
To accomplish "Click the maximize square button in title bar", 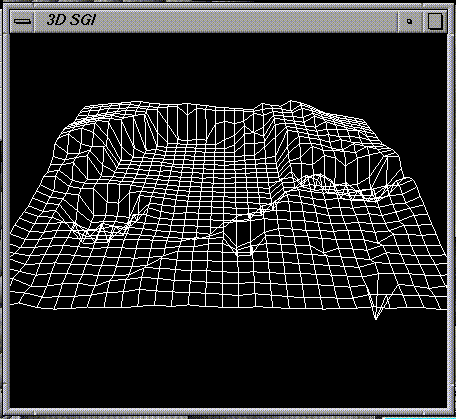I will tap(435, 21).
